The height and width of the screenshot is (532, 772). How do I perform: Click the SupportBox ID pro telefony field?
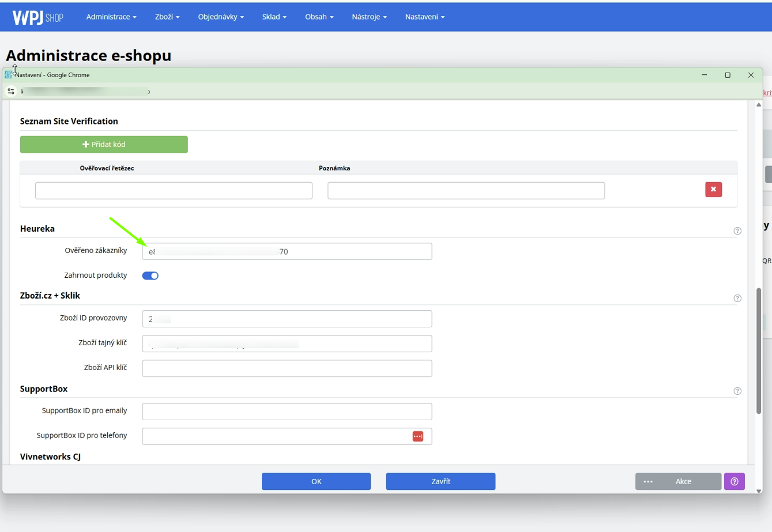click(x=287, y=436)
